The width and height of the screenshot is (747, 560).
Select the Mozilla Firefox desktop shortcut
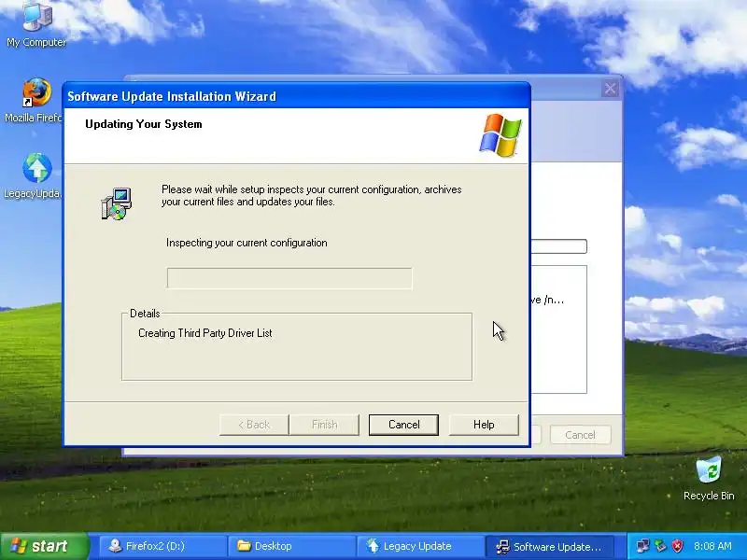pos(34,100)
